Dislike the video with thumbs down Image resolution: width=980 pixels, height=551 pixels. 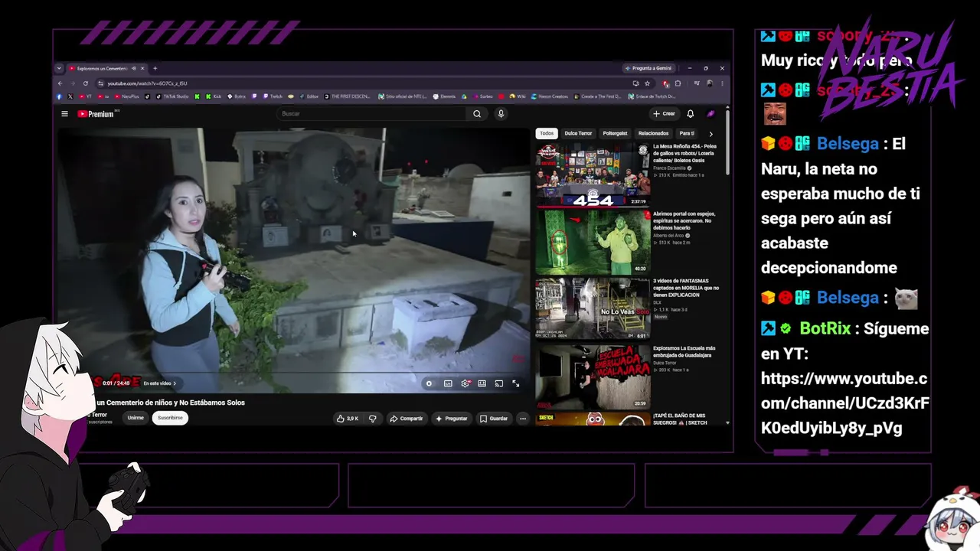pos(373,419)
